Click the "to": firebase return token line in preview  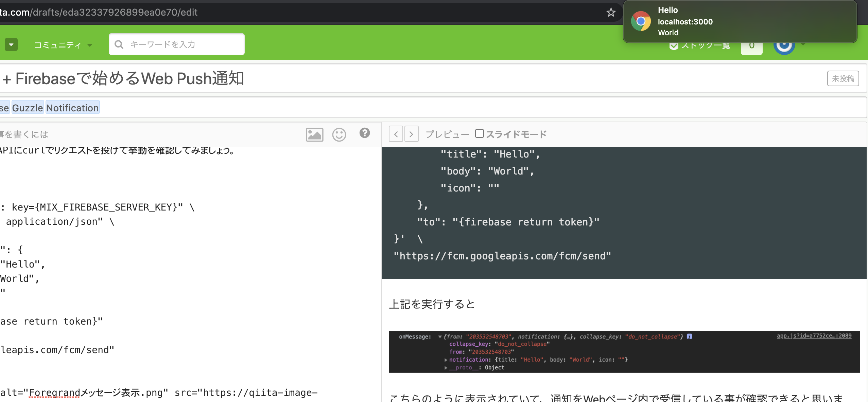(x=508, y=222)
